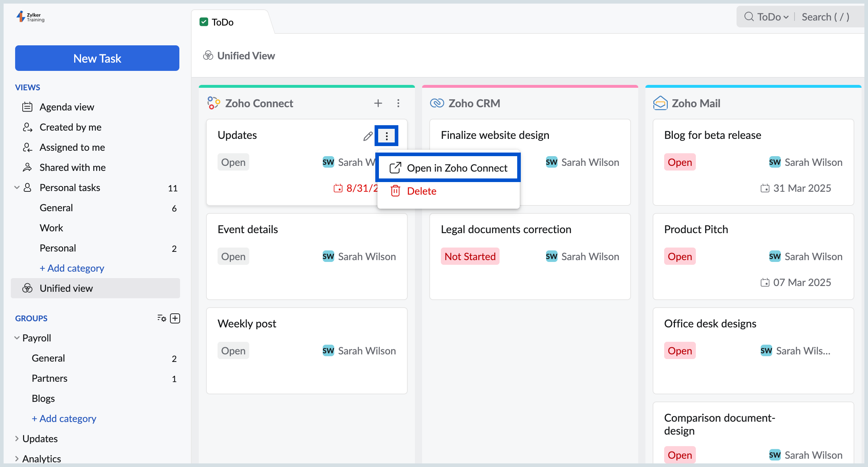This screenshot has width=868, height=467.
Task: Open Updates card three-dot menu
Action: point(386,136)
